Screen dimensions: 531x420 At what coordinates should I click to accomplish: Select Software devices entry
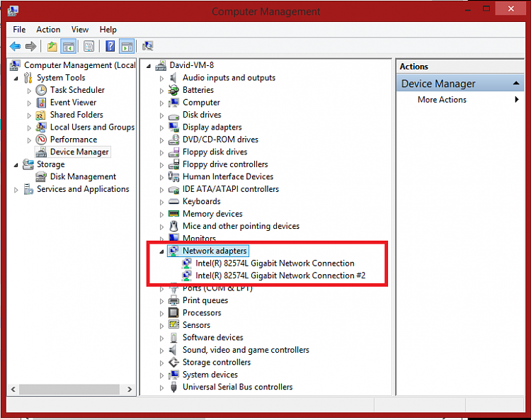tap(212, 337)
